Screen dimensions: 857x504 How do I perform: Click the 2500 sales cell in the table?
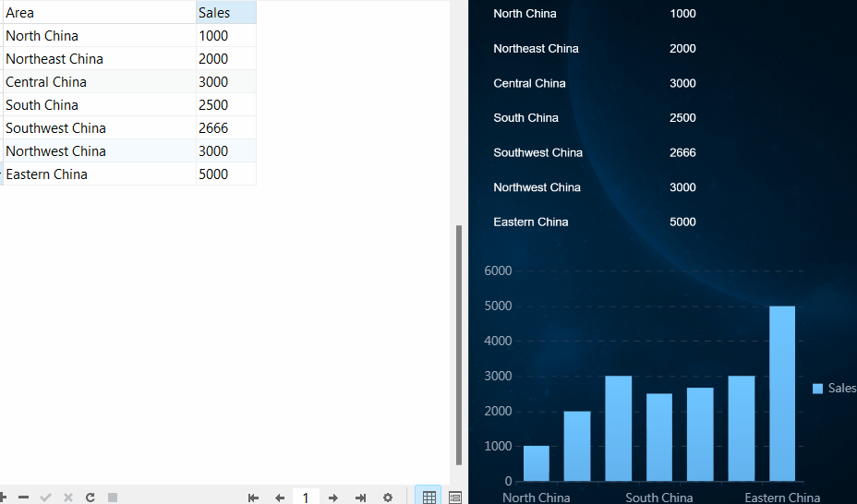pyautogui.click(x=225, y=105)
